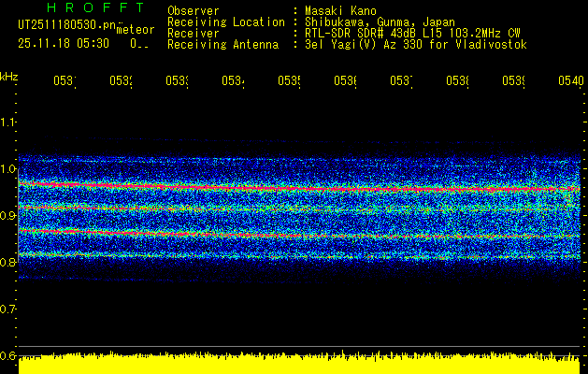Click observer name Masaki Kano

340,11
